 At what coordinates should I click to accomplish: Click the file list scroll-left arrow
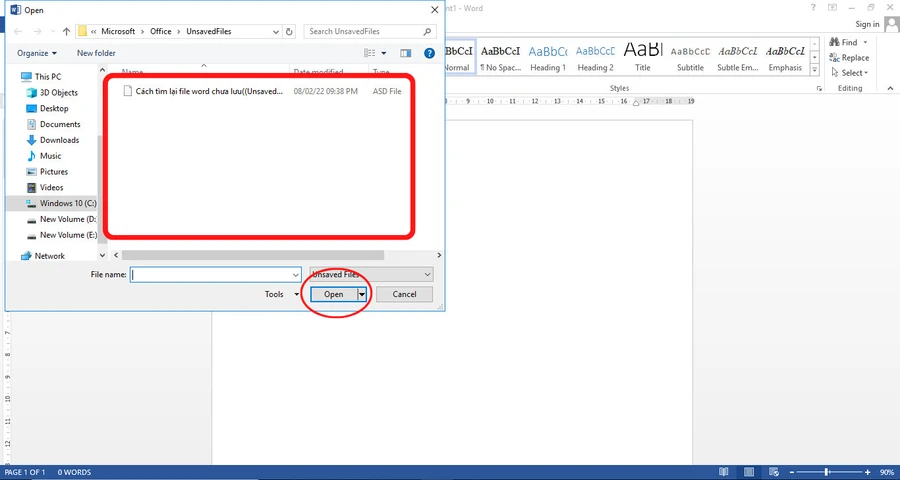116,255
